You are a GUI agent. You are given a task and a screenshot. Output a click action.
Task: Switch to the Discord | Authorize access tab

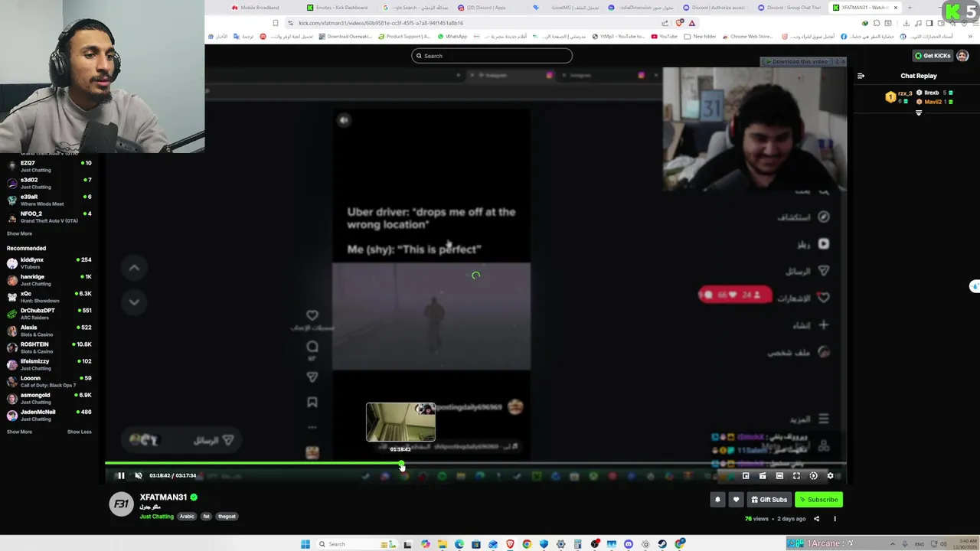coord(715,8)
